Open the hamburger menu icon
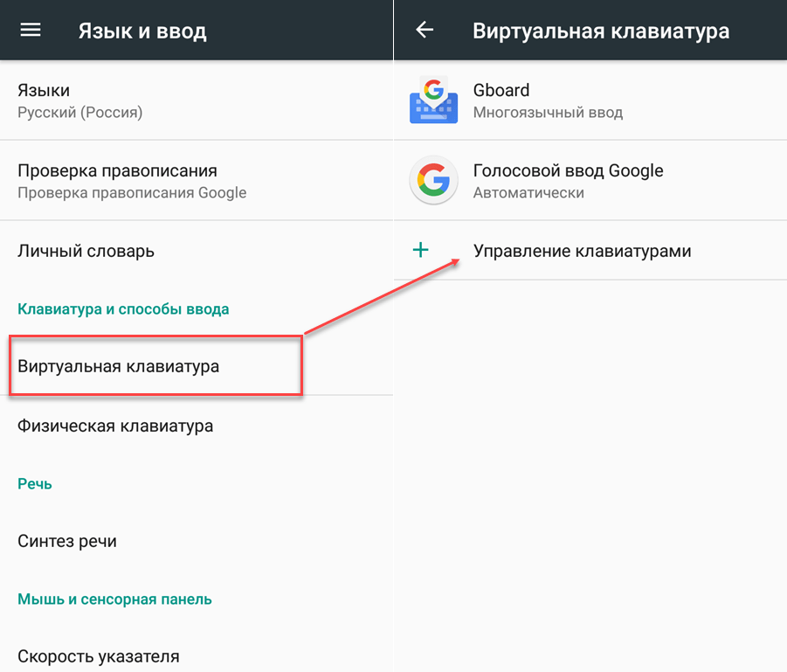787x672 pixels. point(31,30)
